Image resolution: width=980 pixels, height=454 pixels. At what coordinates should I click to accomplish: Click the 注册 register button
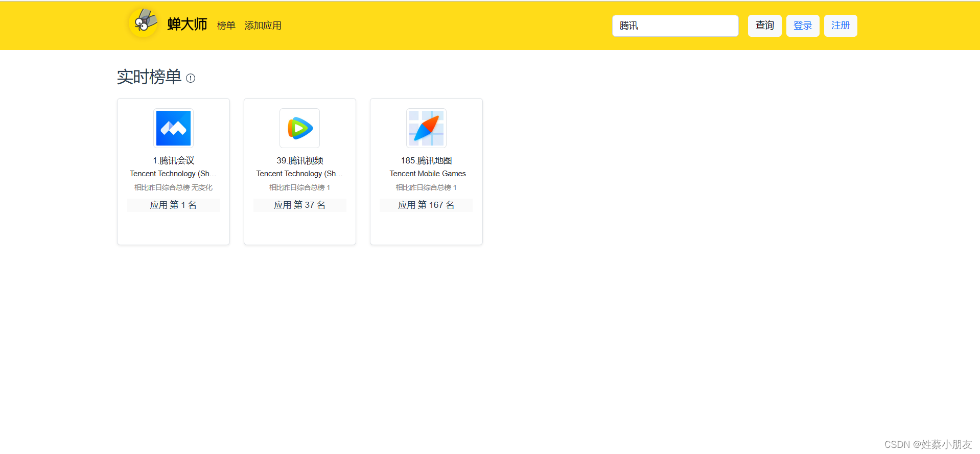pyautogui.click(x=841, y=26)
